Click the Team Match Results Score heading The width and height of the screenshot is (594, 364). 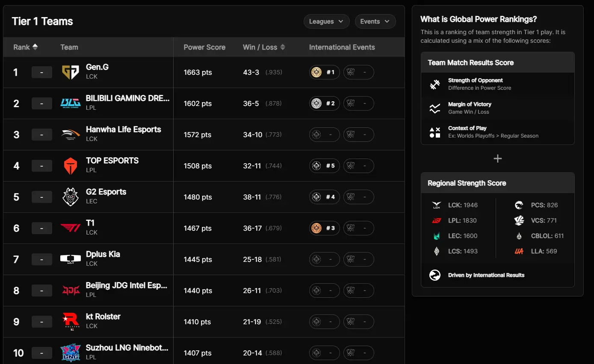[x=470, y=62]
